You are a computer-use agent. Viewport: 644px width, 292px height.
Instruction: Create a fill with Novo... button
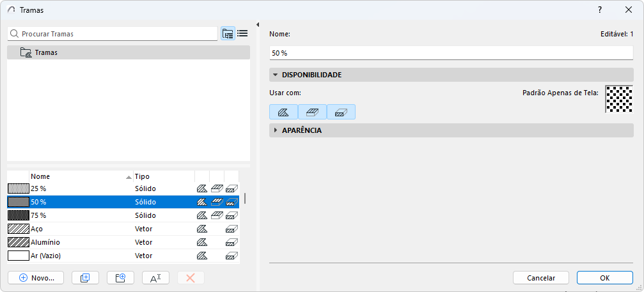pos(36,278)
